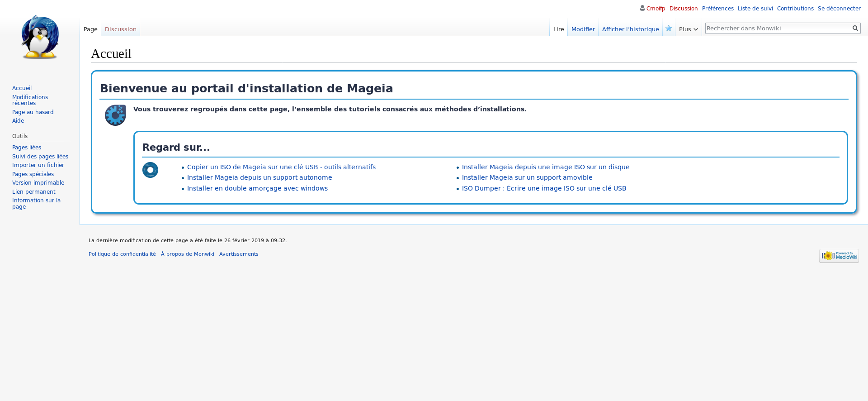The width and height of the screenshot is (868, 401).
Task: Click the Powered by MediaWiki badge
Action: coord(839,256)
